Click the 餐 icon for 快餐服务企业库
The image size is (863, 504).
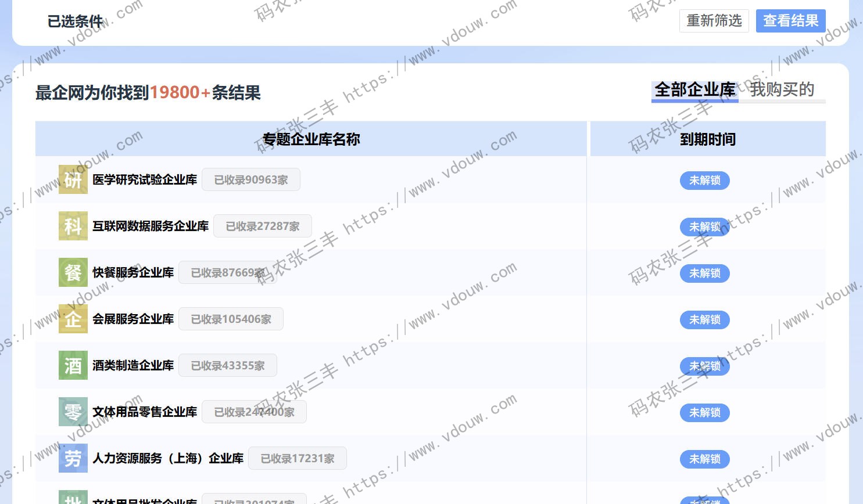(73, 273)
